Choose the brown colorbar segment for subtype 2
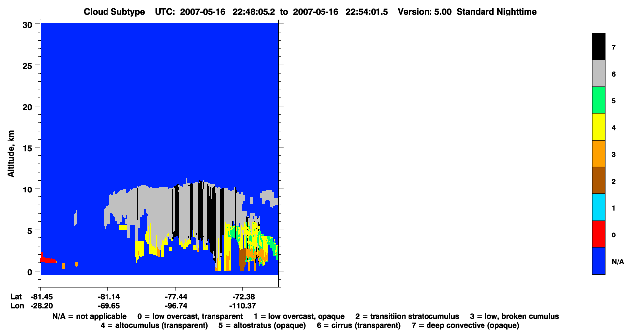The width and height of the screenshot is (644, 330). (598, 180)
